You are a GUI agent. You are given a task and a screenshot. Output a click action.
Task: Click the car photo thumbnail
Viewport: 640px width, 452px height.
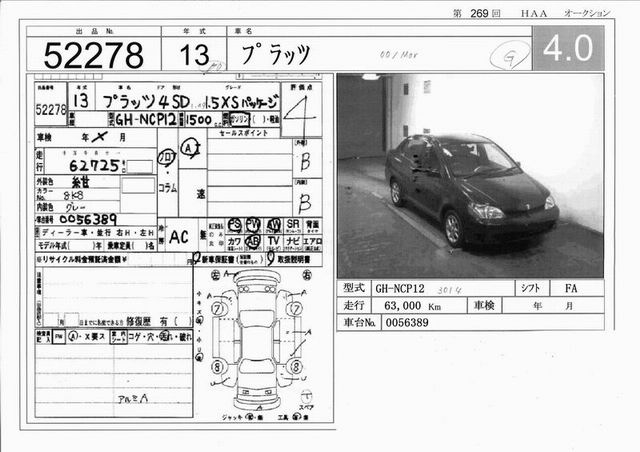click(470, 176)
